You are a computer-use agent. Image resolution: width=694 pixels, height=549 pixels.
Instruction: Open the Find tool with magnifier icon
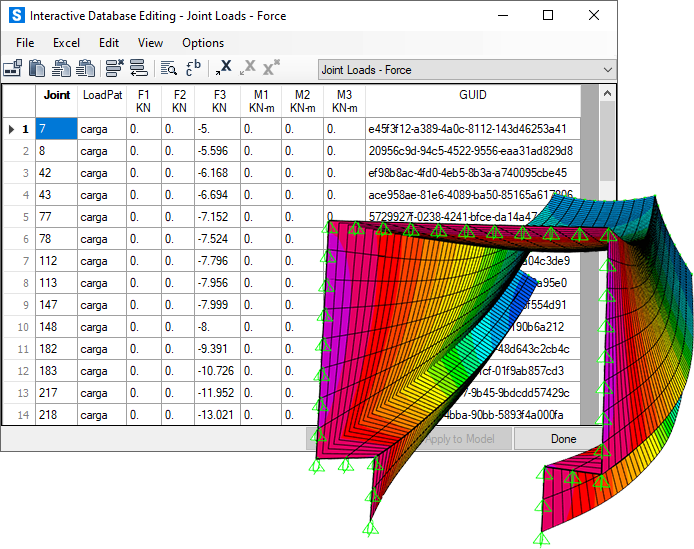tap(169, 69)
